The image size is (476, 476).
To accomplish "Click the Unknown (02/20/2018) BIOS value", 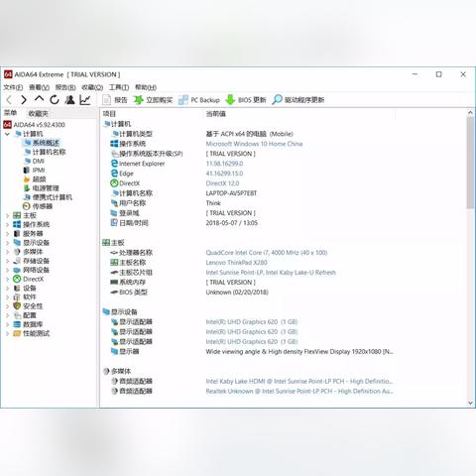I will [237, 293].
